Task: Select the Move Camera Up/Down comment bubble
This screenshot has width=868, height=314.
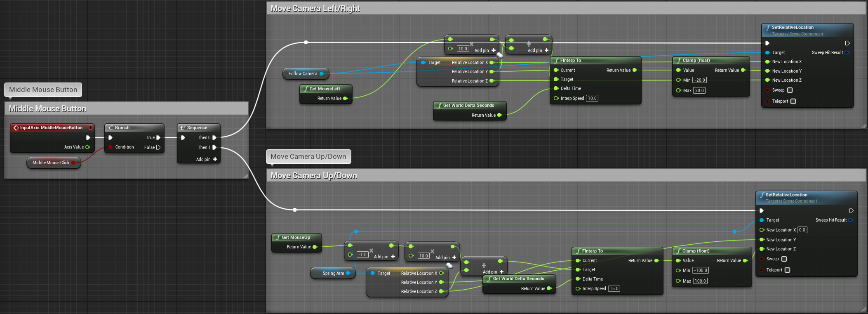Action: 308,157
